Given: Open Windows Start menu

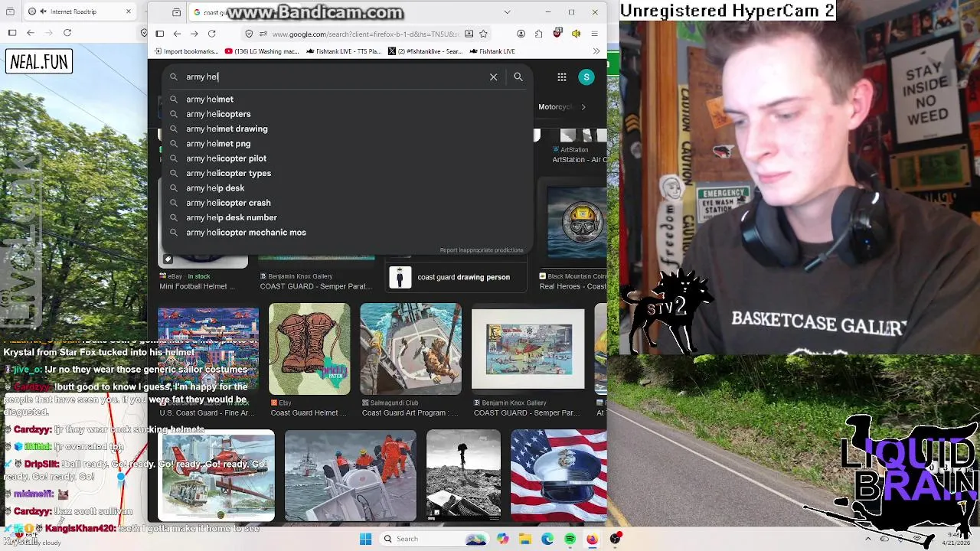Looking at the screenshot, I should (366, 539).
